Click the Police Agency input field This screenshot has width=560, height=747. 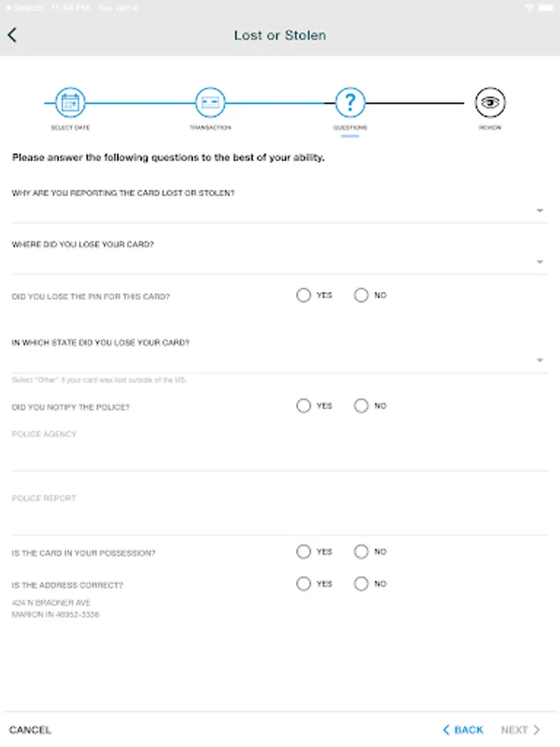(280, 456)
